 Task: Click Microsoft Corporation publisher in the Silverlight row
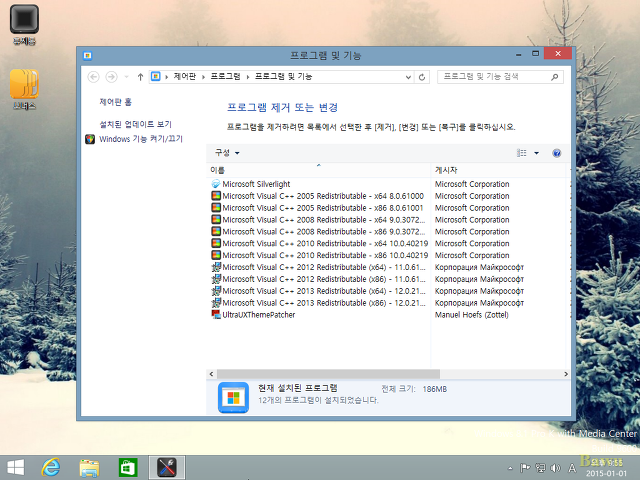point(472,184)
